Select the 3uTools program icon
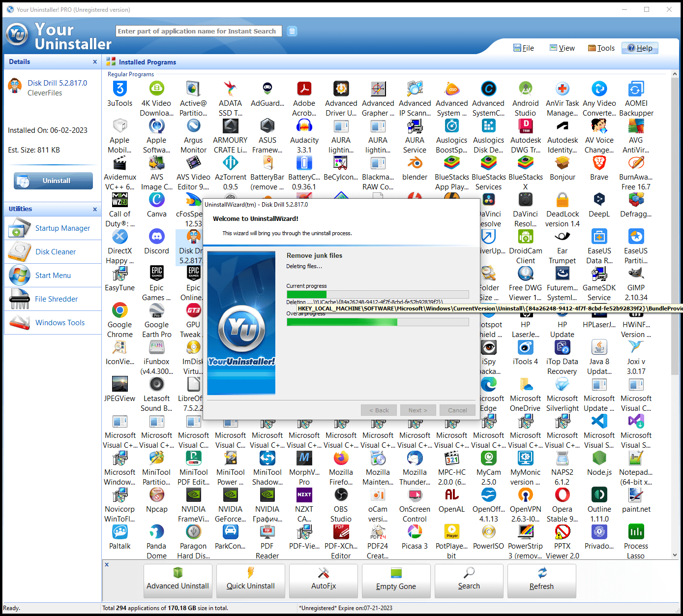This screenshot has width=683, height=616. pyautogui.click(x=119, y=89)
